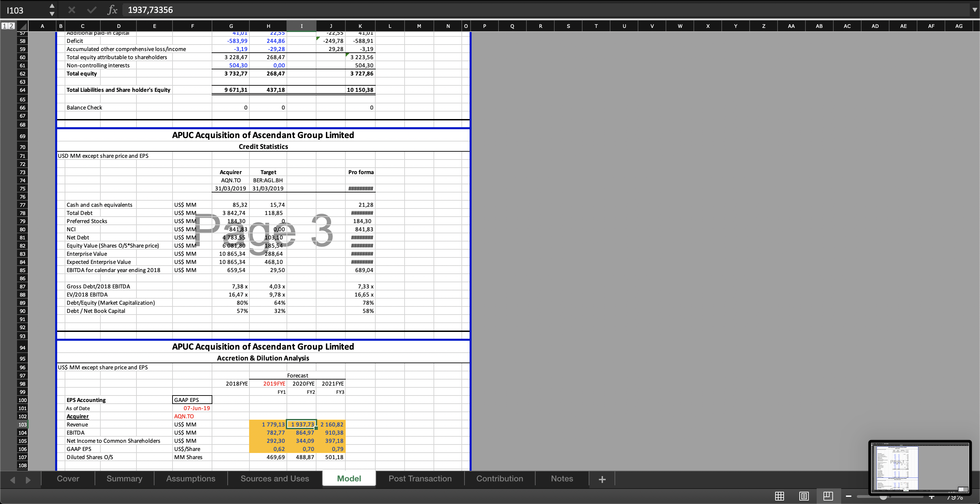The height and width of the screenshot is (504, 980).
Task: Click the 'Cash and cash equivalents' label
Action: pyautogui.click(x=99, y=205)
